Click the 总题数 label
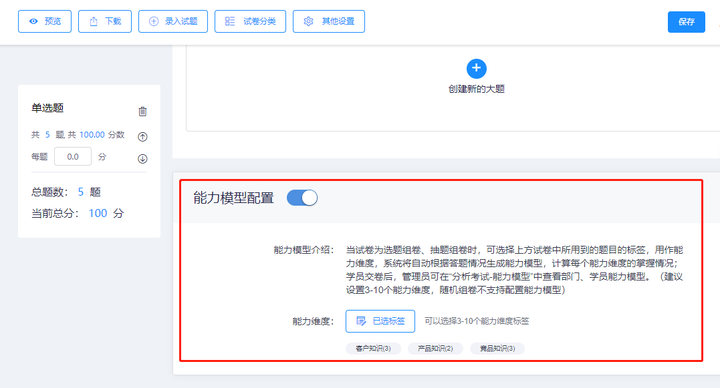 coord(50,192)
